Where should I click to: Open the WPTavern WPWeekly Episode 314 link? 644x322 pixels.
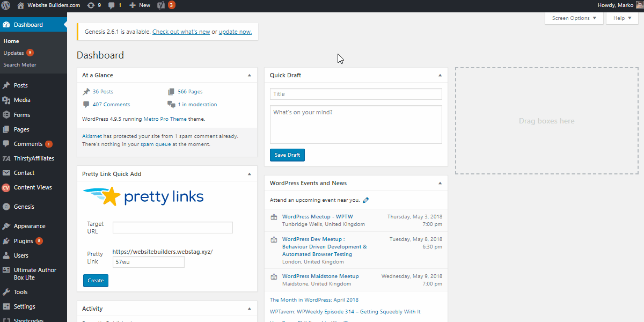point(345,312)
